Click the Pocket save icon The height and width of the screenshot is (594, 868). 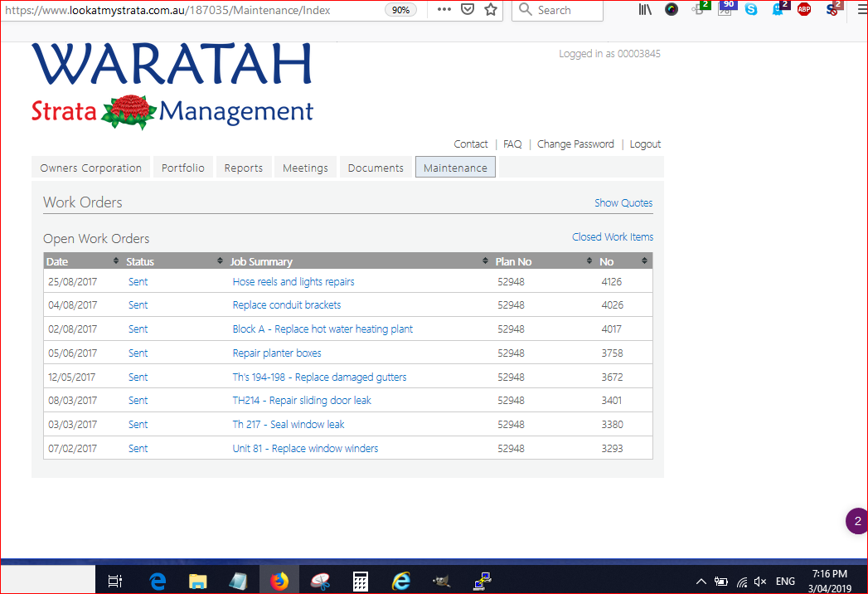pyautogui.click(x=468, y=9)
